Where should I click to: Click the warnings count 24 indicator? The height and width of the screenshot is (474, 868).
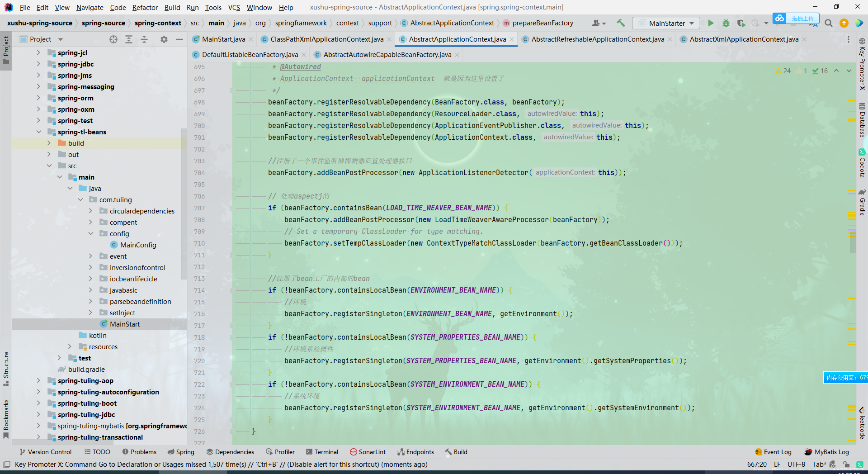(783, 71)
